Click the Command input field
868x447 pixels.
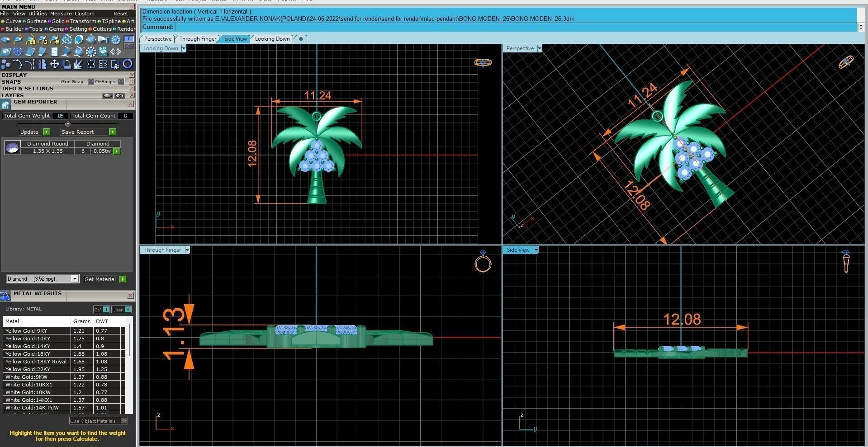516,27
